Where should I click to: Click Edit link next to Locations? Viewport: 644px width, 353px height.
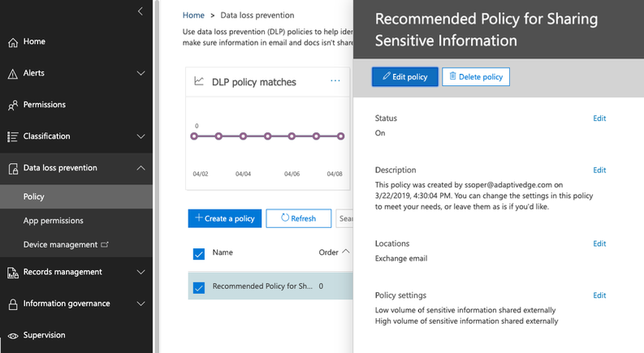click(x=599, y=243)
